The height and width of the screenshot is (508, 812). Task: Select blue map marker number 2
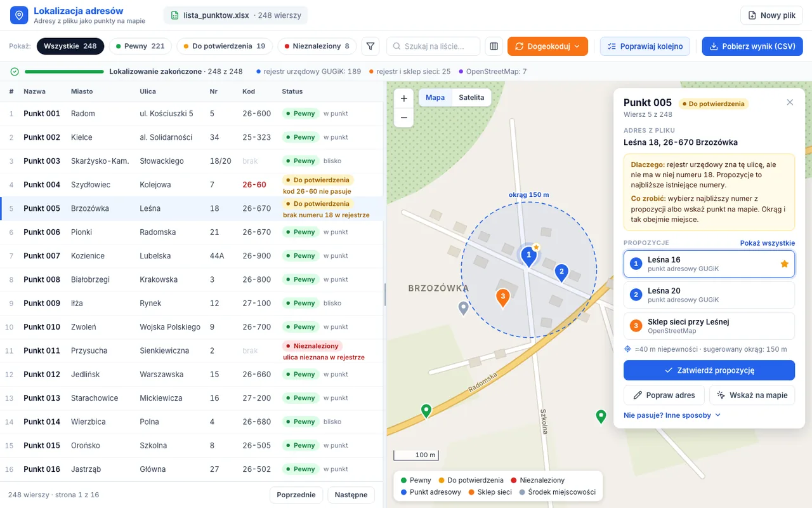[561, 272]
